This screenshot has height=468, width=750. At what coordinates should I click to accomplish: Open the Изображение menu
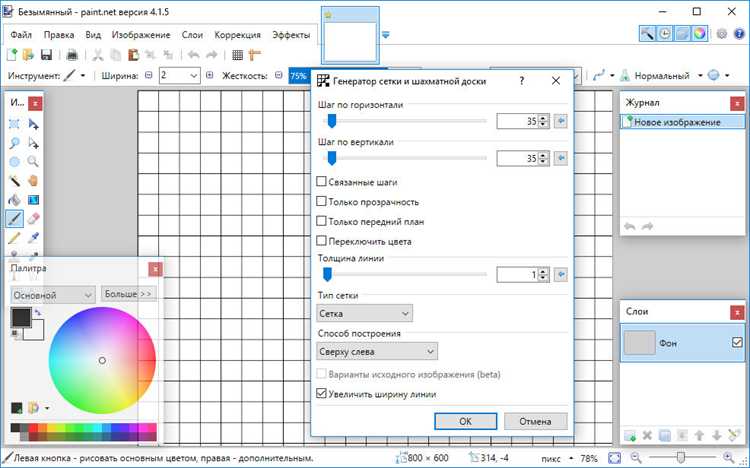(x=141, y=35)
